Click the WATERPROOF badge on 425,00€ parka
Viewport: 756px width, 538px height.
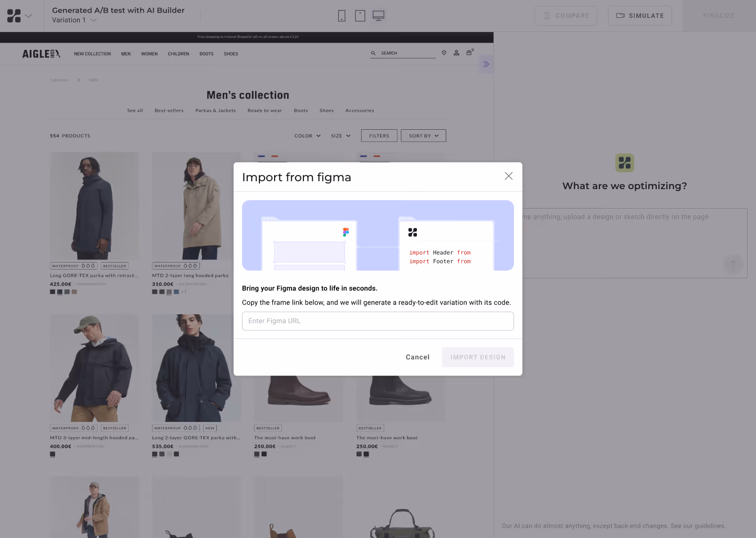click(x=73, y=266)
